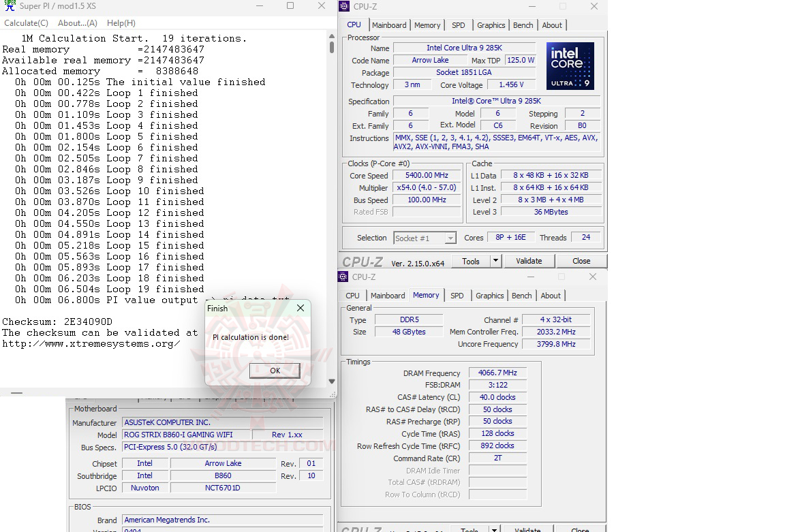Click the 5400.00 MHz core speed value
This screenshot has height=532, width=785.
pyautogui.click(x=427, y=175)
